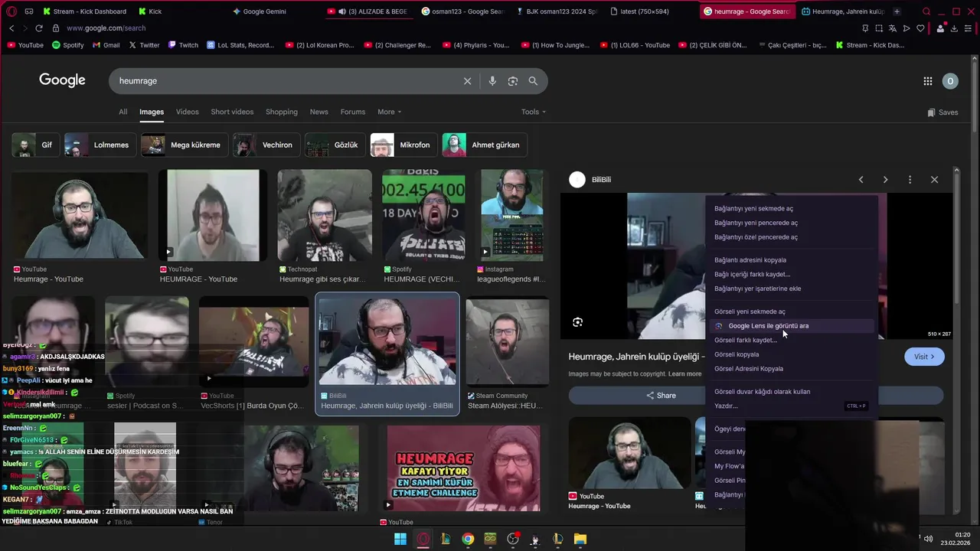
Task: Expand the More search filters dropdown
Action: tap(389, 112)
